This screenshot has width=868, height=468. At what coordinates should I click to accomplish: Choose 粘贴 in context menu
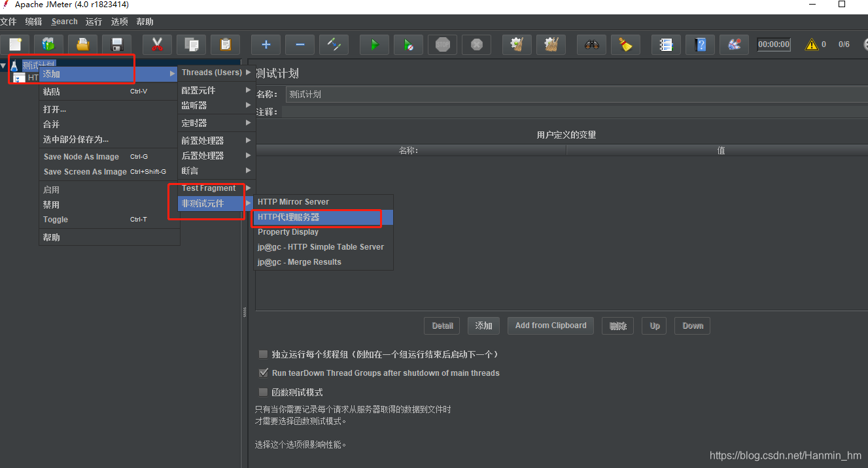pos(109,92)
